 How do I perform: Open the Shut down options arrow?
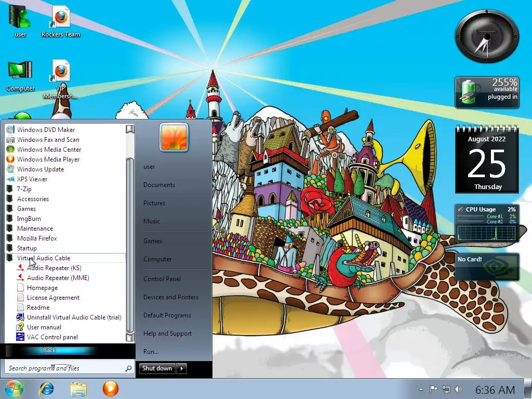tap(182, 368)
